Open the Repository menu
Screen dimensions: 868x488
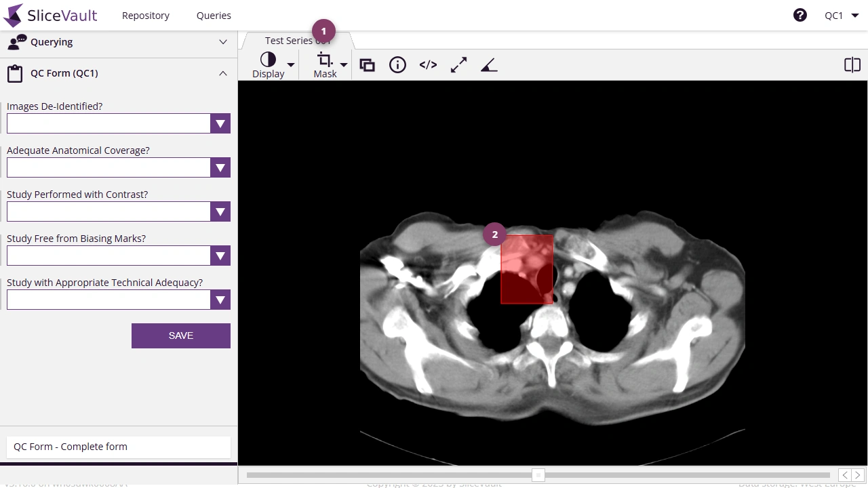[x=145, y=15]
